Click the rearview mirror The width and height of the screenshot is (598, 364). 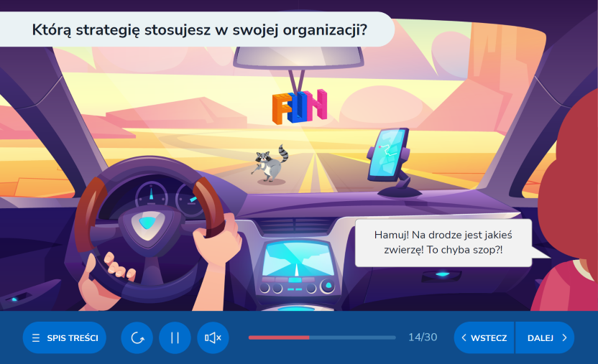click(300, 53)
